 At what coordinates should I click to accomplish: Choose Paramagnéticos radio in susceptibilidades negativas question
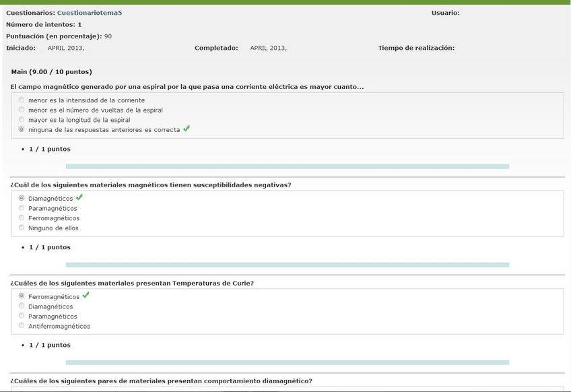click(x=22, y=208)
